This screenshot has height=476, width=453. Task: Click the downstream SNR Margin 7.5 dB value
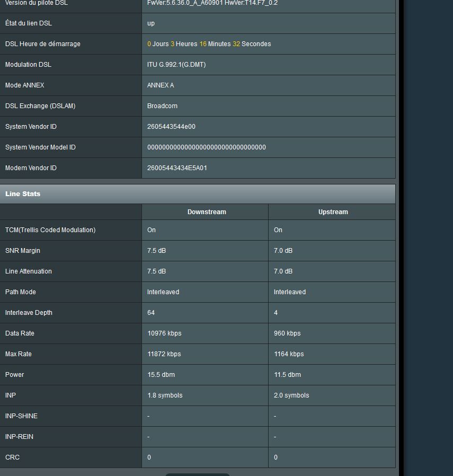pyautogui.click(x=156, y=251)
